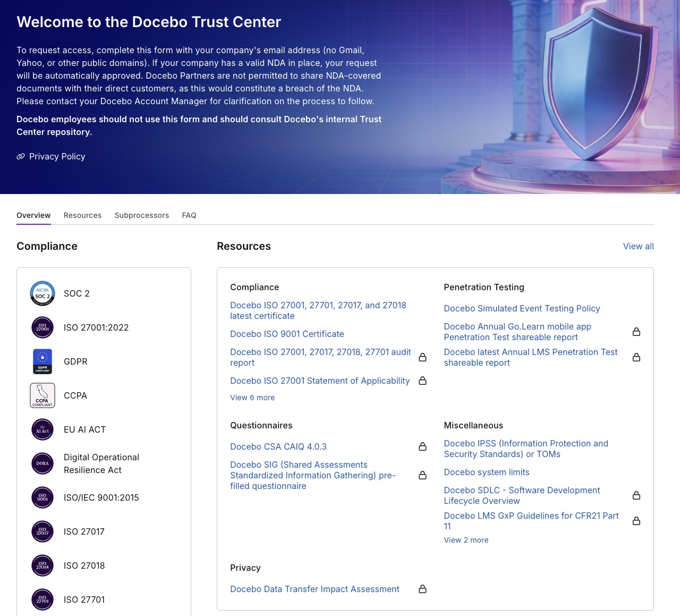Click lock icon for CSA CAIQ 4.0.3
This screenshot has width=680, height=616.
pos(423,446)
